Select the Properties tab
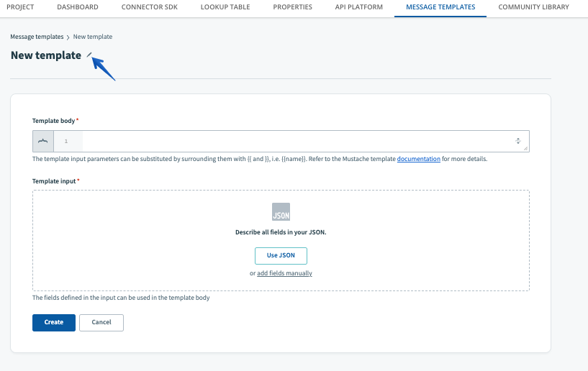The height and width of the screenshot is (371, 588). (x=293, y=7)
